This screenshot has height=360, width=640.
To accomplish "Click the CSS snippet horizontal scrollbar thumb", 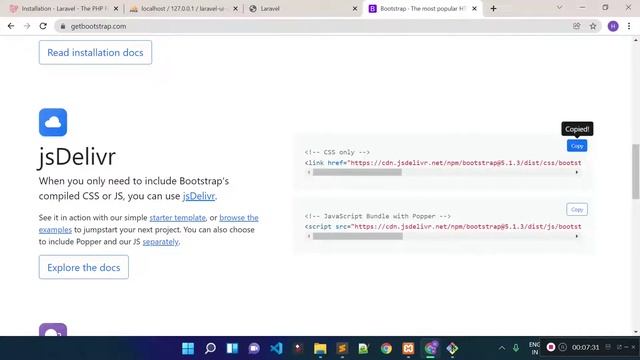I will pos(357,173).
